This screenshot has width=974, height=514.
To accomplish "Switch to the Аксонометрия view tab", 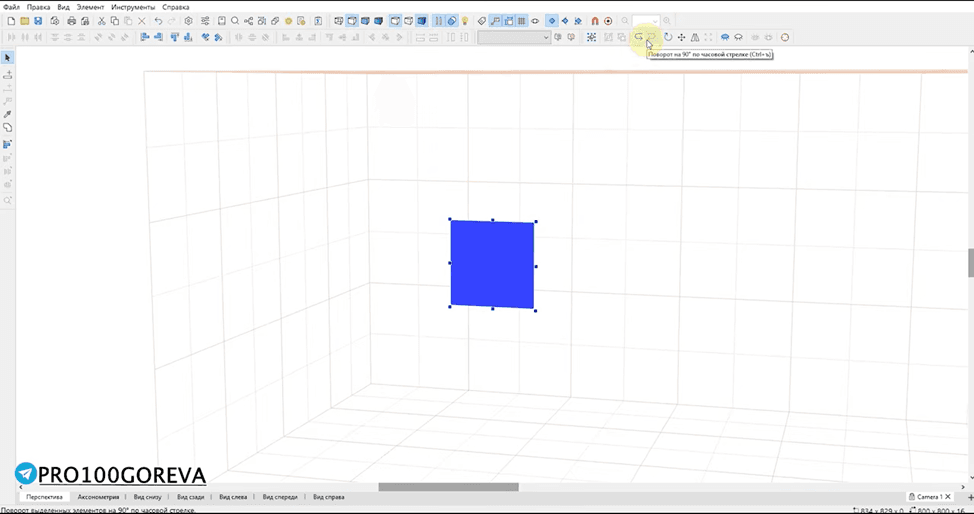I will click(98, 497).
